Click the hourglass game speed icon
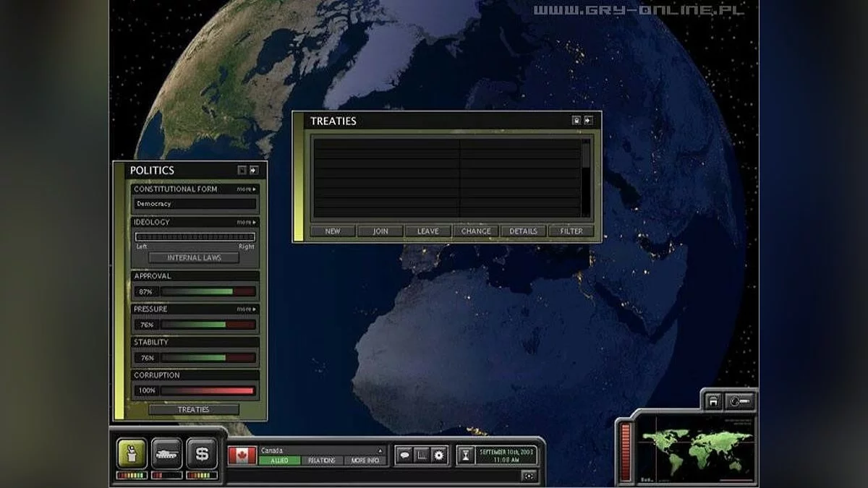868x488 pixels. 466,455
